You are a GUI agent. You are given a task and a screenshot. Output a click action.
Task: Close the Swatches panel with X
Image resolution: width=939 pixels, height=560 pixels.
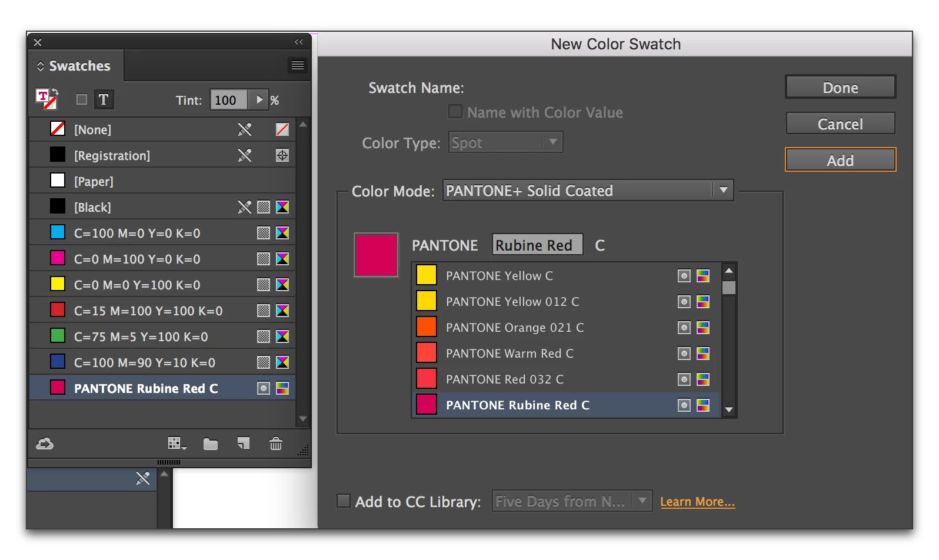(38, 42)
